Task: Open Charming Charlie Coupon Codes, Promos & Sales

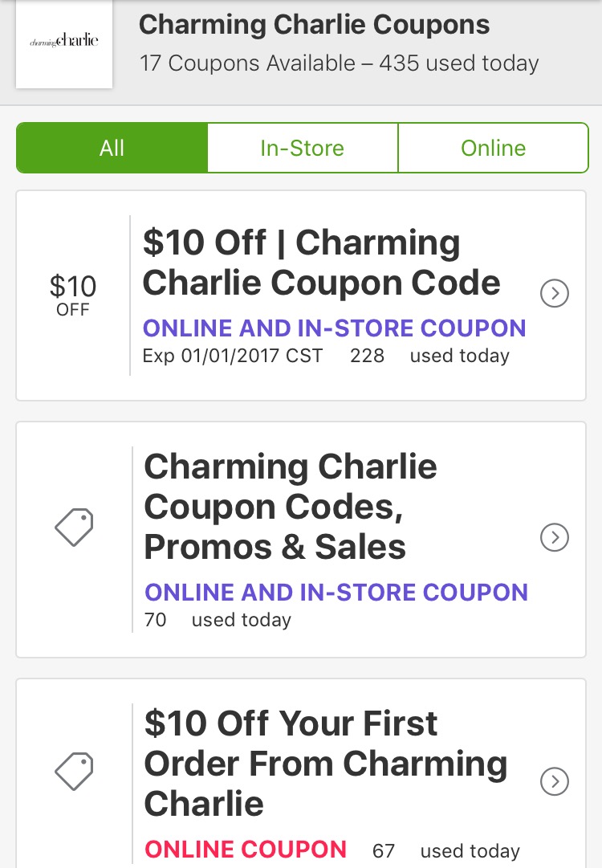Action: 291,507
